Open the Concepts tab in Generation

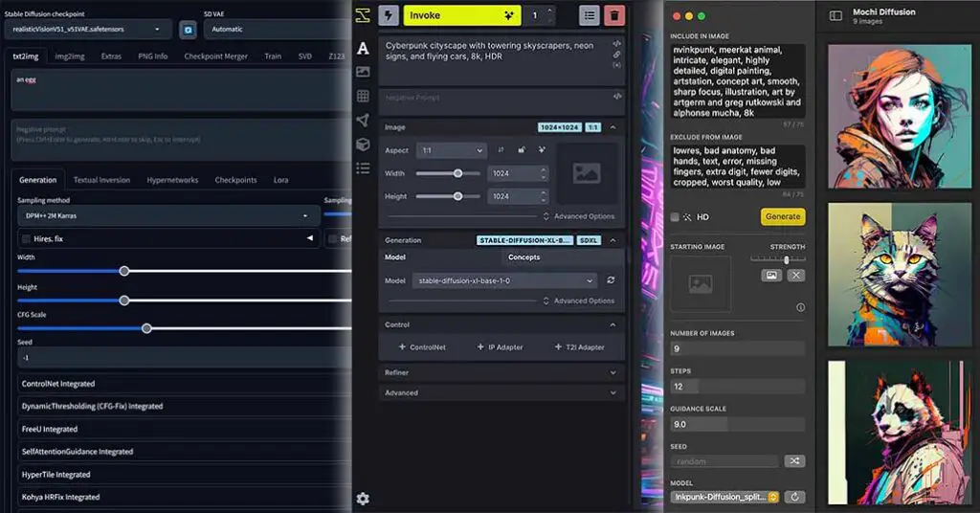click(523, 256)
